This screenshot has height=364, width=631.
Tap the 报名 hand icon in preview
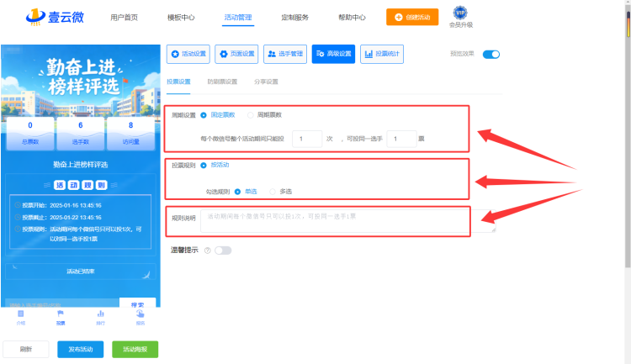click(140, 314)
